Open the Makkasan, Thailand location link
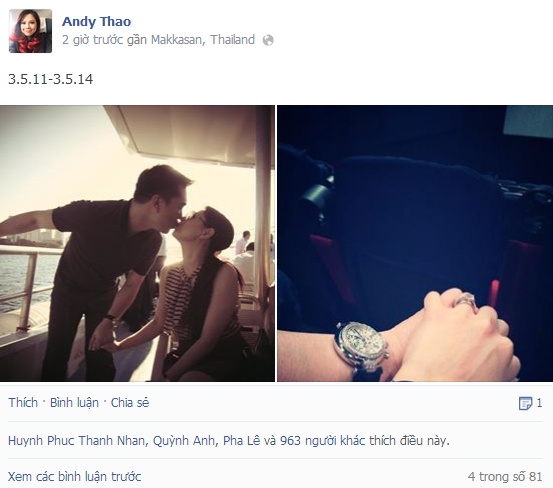The height and width of the screenshot is (488, 553). 203,40
